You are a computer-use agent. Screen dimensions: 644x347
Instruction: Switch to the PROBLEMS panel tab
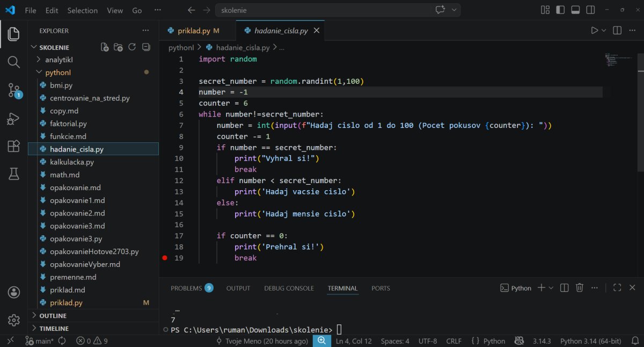(186, 288)
